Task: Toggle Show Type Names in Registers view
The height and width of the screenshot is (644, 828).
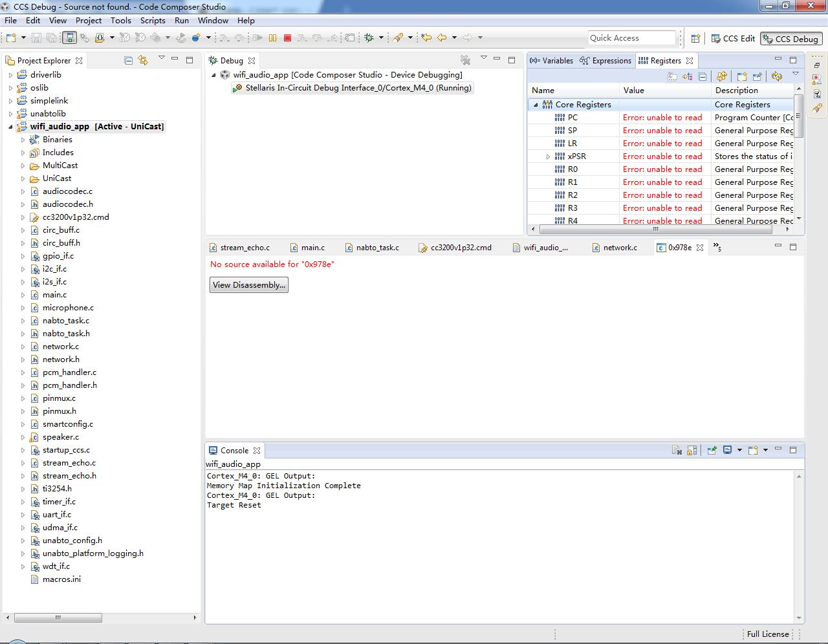Action: [673, 76]
